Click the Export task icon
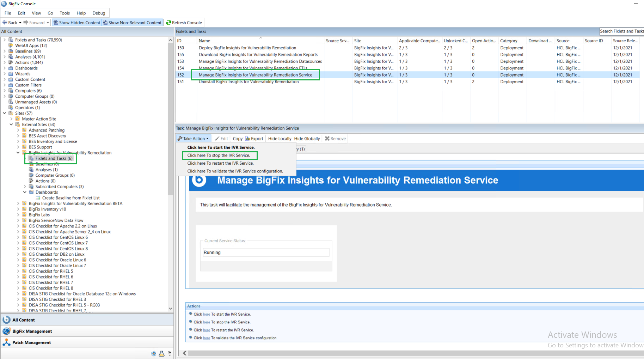This screenshot has height=359, width=644. pyautogui.click(x=247, y=139)
